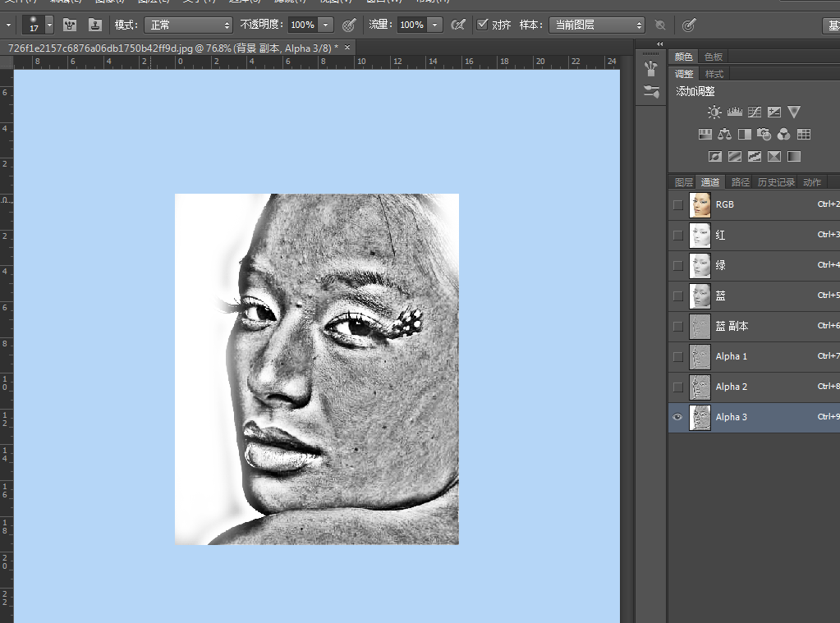Add a Channel Mixer adjustment
Viewport: 840px width, 623px height.
click(x=783, y=134)
